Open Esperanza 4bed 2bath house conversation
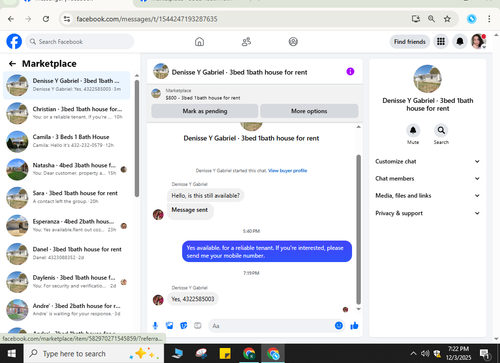The width and height of the screenshot is (500, 363). [67, 225]
